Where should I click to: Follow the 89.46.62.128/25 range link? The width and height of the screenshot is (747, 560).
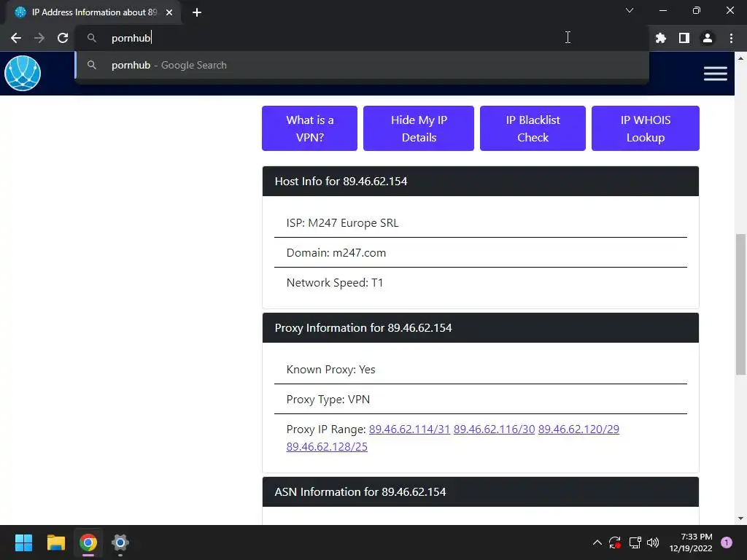click(x=327, y=447)
